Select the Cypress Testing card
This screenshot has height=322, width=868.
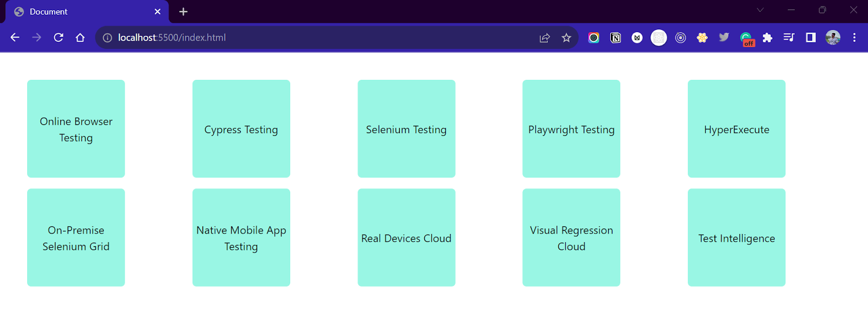pos(241,129)
